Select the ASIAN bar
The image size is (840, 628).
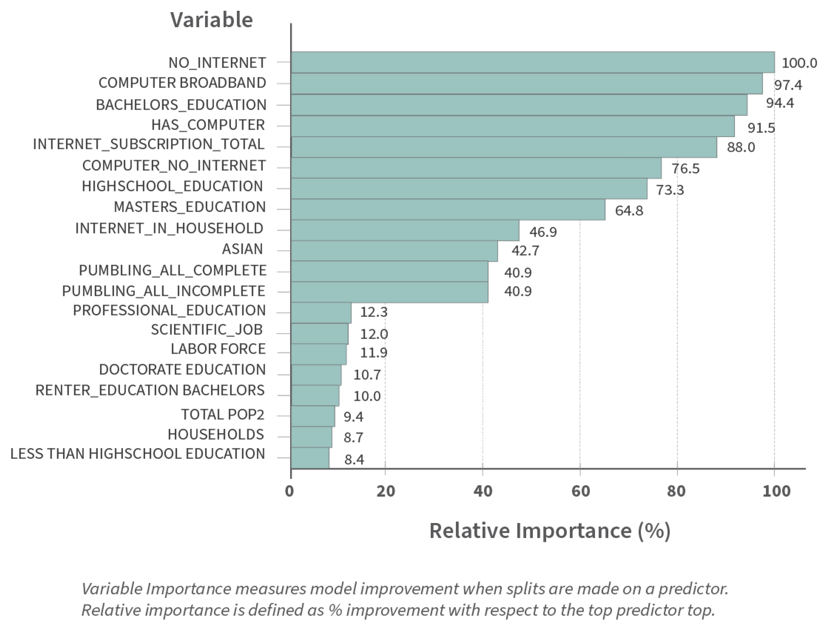pos(394,251)
